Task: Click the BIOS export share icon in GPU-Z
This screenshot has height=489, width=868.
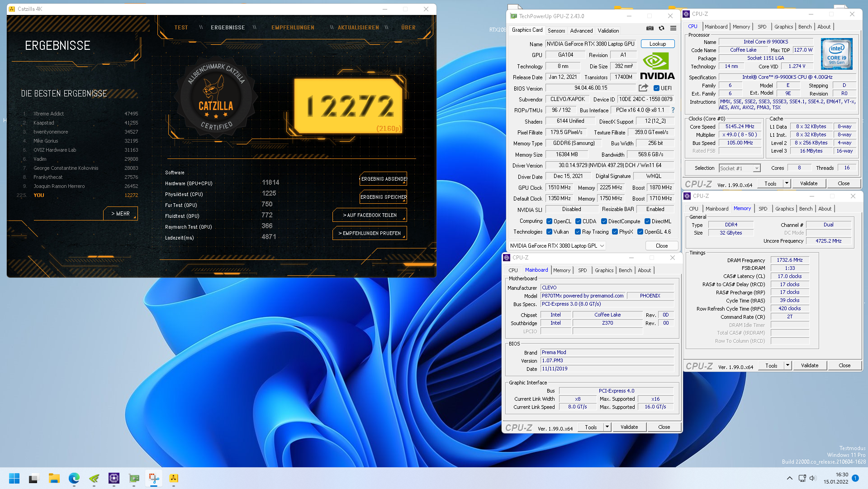Action: point(643,88)
